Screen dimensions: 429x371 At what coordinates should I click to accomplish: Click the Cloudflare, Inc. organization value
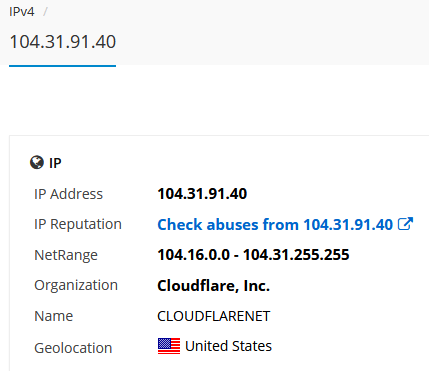click(213, 286)
